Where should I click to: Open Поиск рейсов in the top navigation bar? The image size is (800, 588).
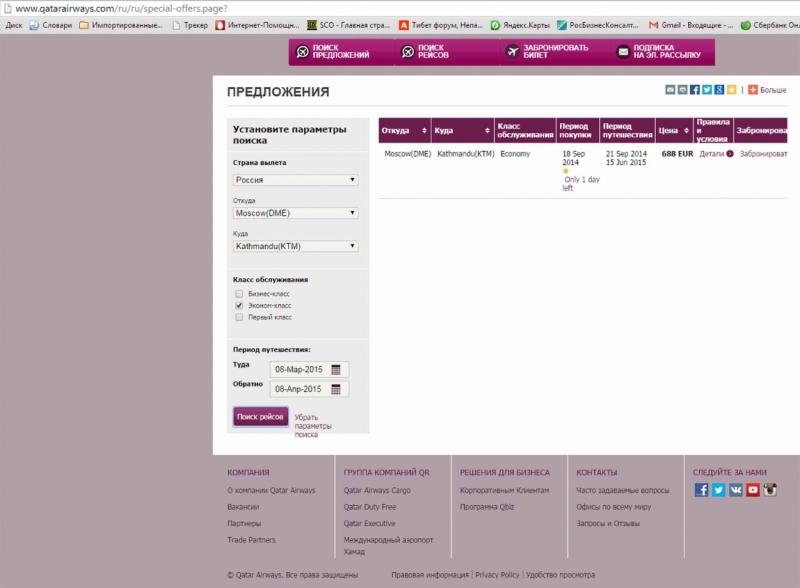[x=446, y=52]
